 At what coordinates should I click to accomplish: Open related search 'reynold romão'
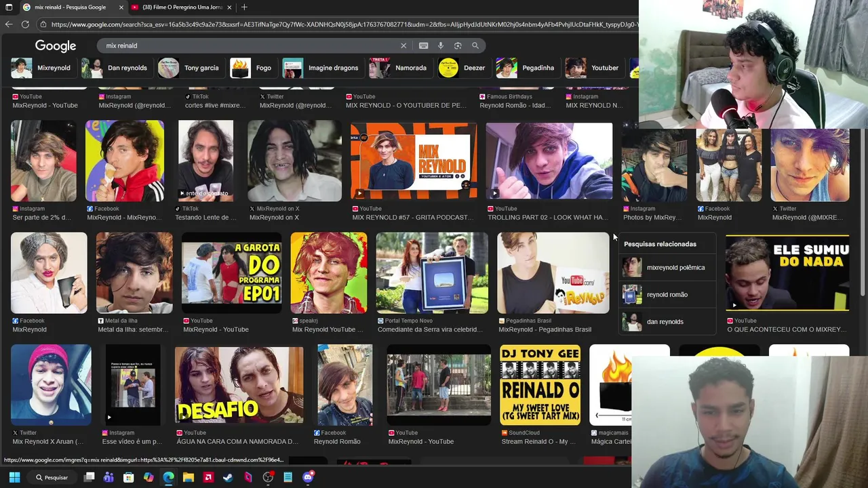(667, 295)
